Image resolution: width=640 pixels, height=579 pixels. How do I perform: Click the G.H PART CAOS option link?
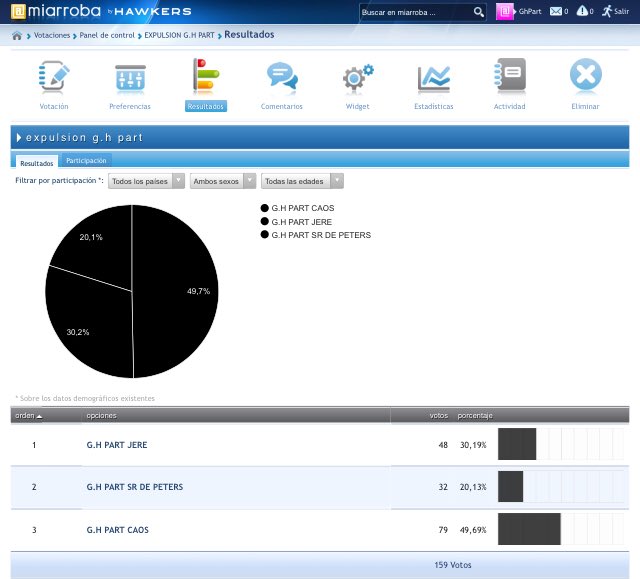[x=118, y=530]
